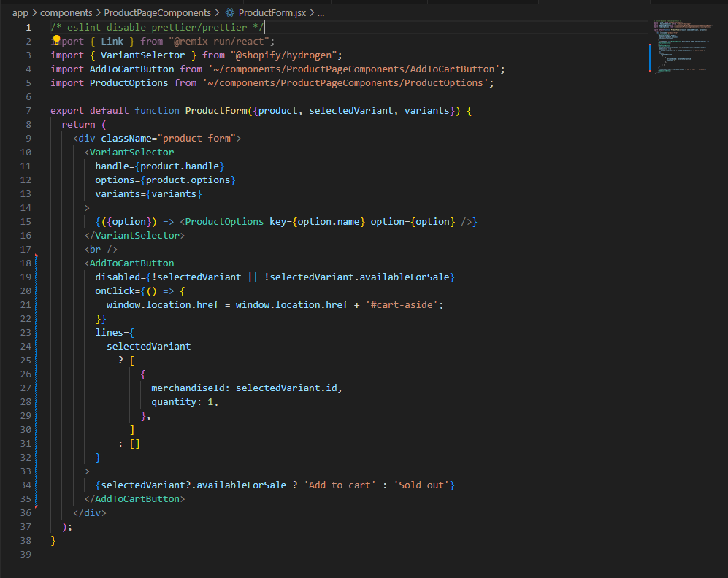Click opening <VariantSelector tag on line 10
The width and height of the screenshot is (728, 578).
pyautogui.click(x=129, y=153)
